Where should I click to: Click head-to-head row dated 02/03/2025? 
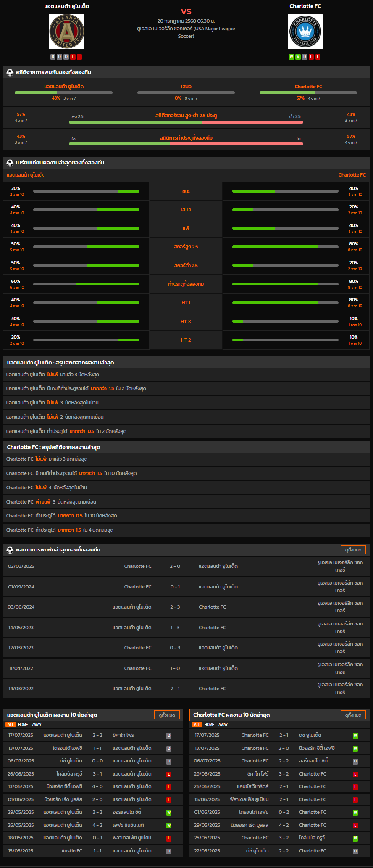click(186, 566)
